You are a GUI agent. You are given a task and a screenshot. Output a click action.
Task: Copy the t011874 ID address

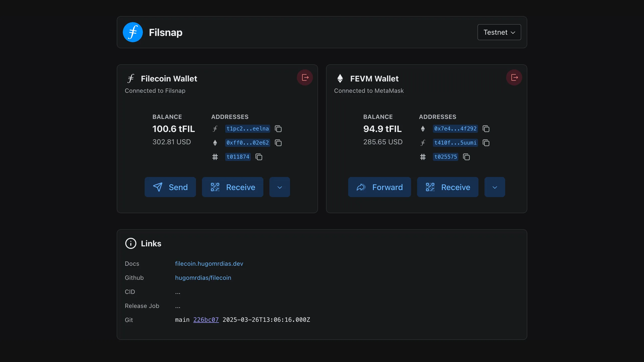click(x=259, y=157)
